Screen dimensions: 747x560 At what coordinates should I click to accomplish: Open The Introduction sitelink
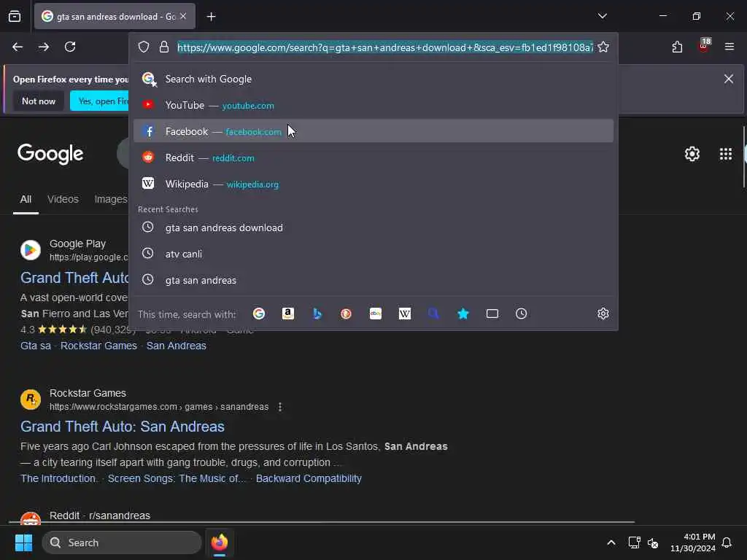point(58,478)
